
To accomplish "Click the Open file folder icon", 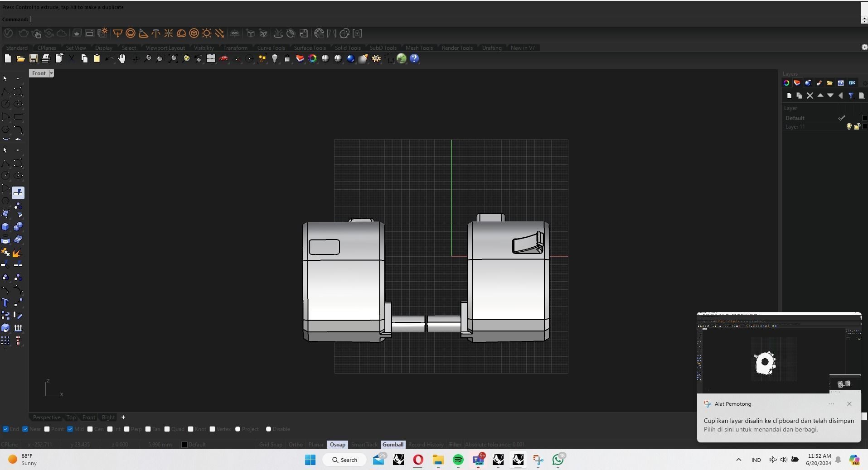I will (20, 59).
